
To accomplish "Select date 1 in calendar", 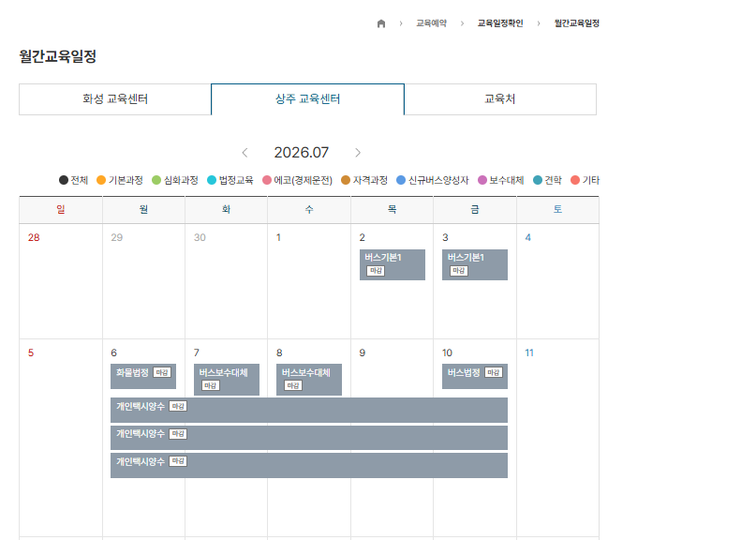I will (278, 237).
